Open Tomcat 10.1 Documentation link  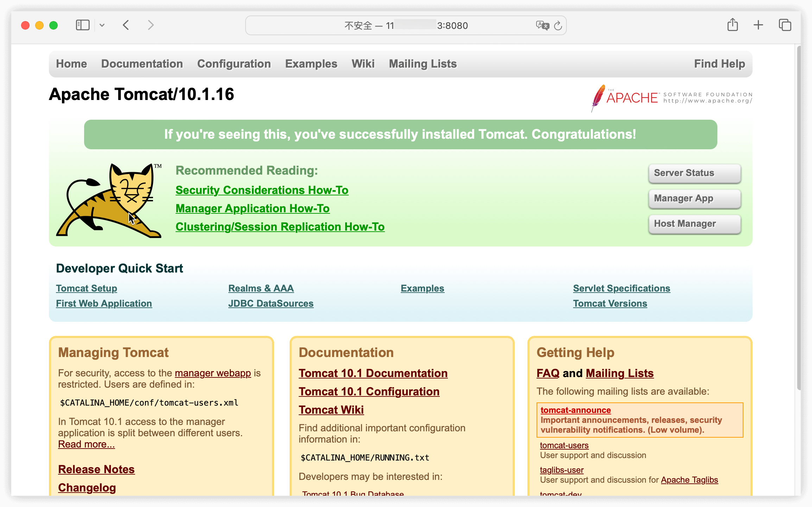[373, 373]
